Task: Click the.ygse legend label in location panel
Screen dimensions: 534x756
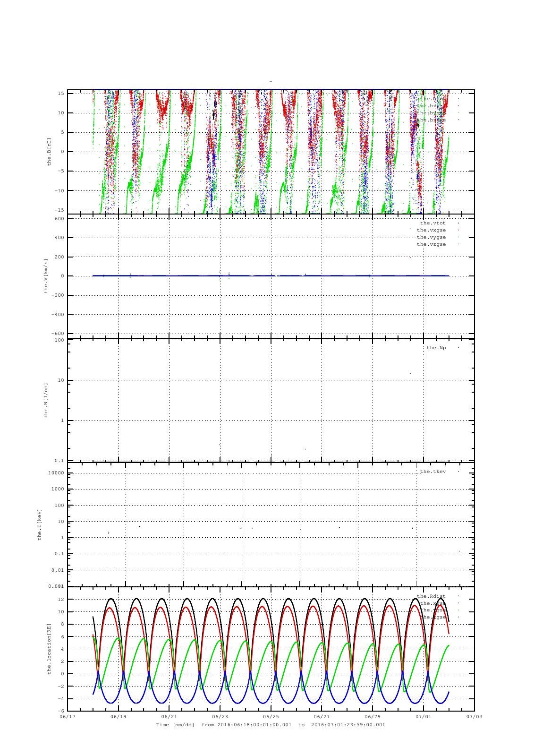Action: (432, 610)
